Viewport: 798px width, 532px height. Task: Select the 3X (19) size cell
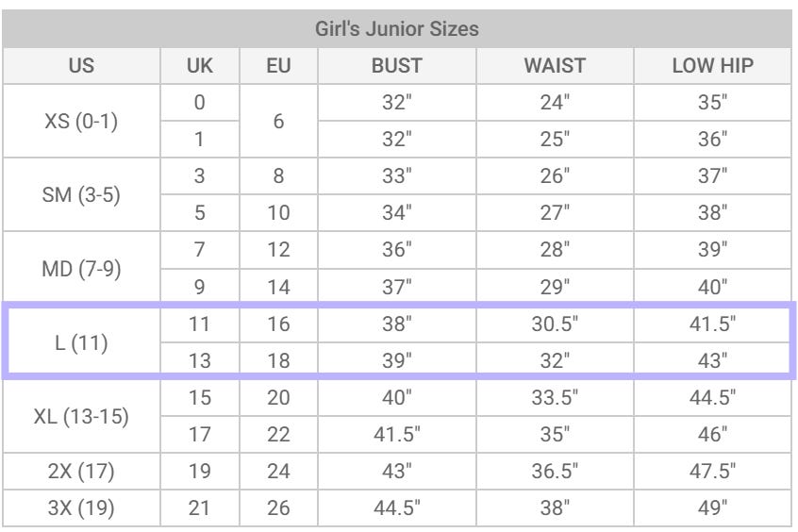[80, 506]
